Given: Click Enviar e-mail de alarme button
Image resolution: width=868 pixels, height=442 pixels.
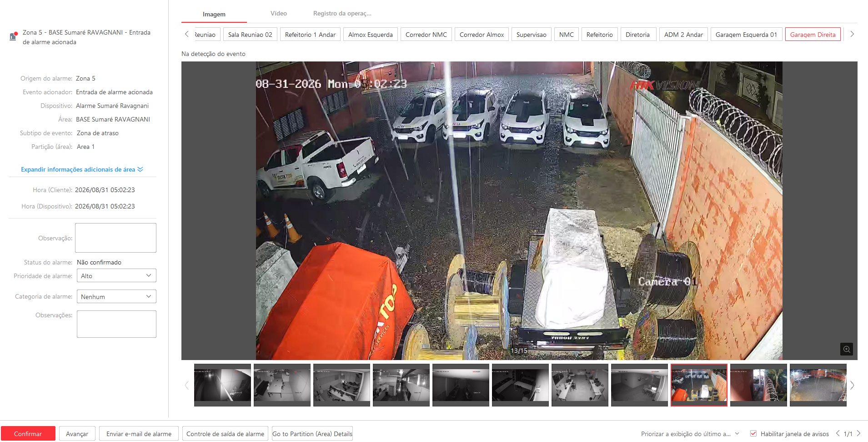Looking at the screenshot, I should [x=139, y=434].
